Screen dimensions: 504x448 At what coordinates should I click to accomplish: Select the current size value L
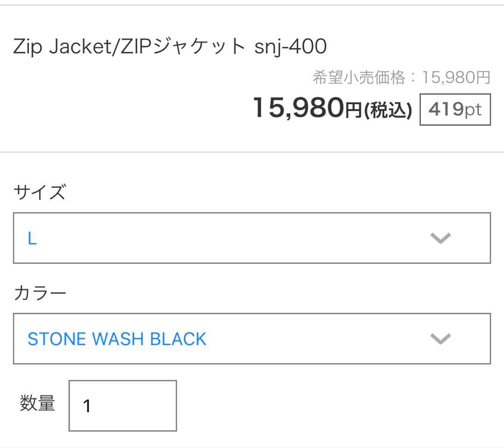31,239
